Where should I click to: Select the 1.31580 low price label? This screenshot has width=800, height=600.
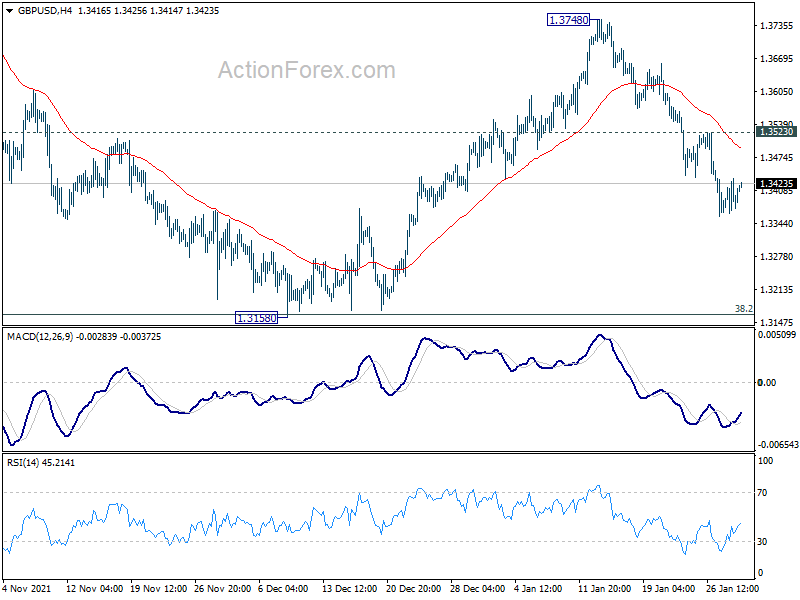click(x=257, y=318)
